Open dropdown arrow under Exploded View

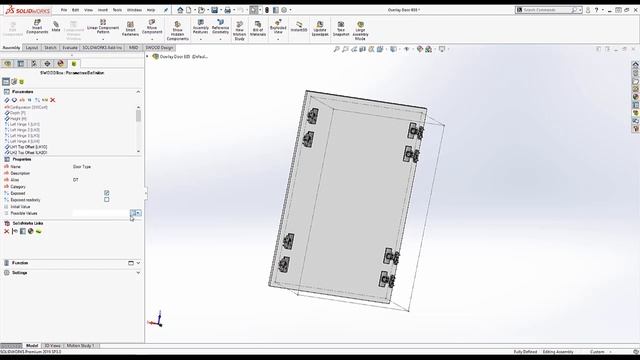278,39
